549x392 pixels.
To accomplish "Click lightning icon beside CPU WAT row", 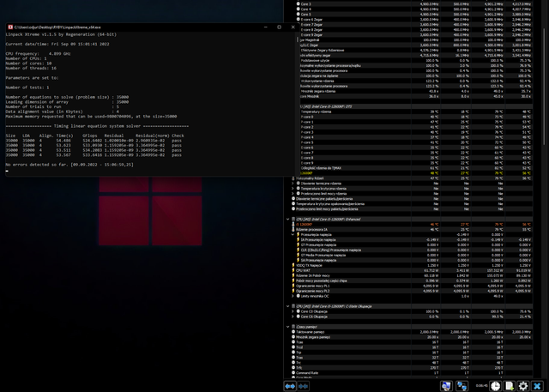I will click(293, 270).
